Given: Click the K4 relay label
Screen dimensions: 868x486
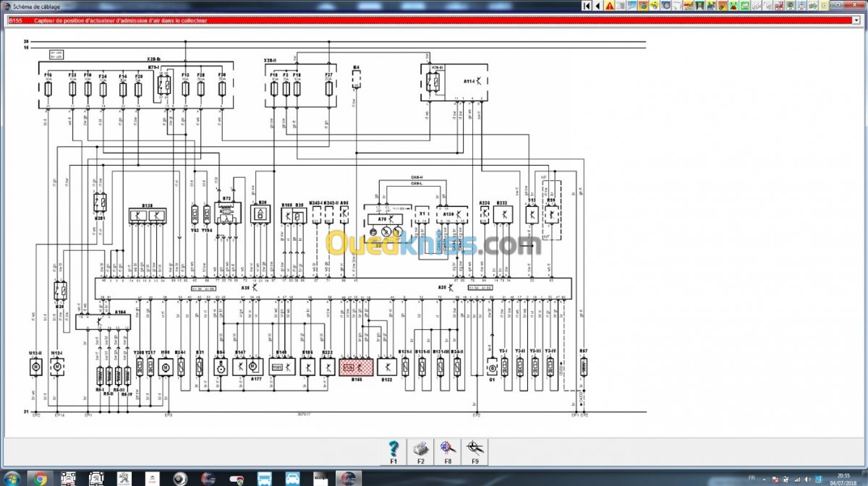Looking at the screenshot, I should coord(356,67).
